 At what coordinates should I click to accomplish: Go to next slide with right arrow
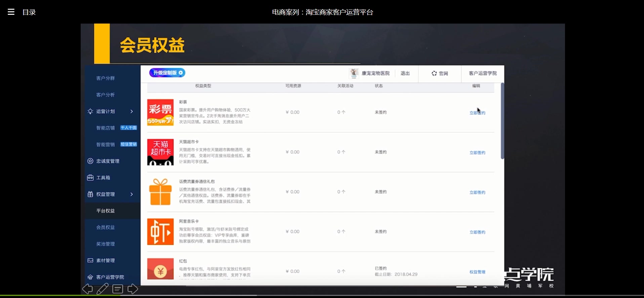[133, 289]
